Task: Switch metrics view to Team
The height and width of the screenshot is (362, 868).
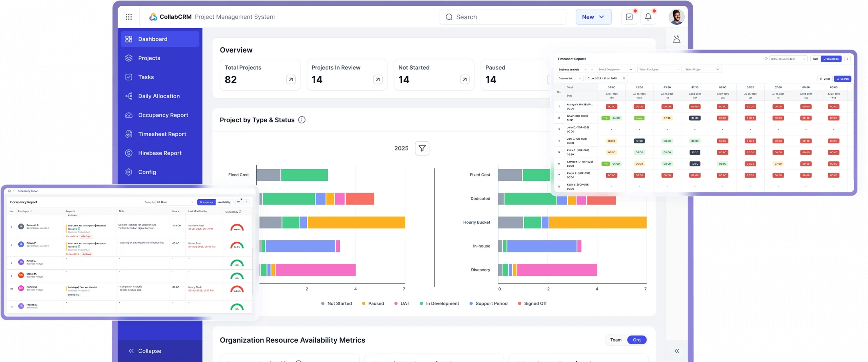Action: tap(616, 340)
